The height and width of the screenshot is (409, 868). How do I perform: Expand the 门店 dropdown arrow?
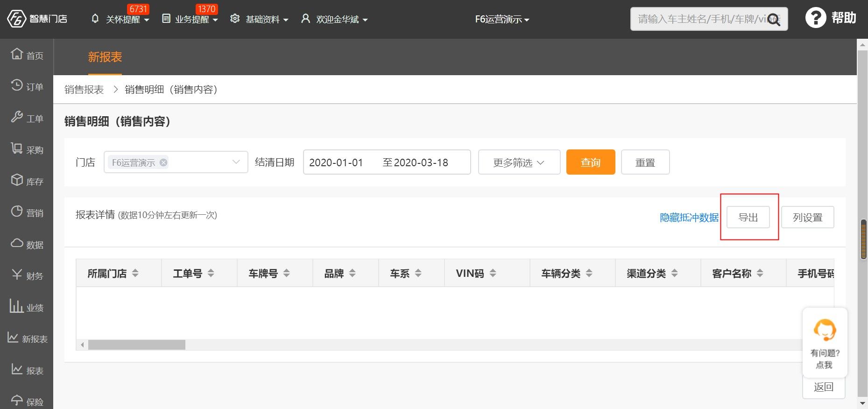236,162
